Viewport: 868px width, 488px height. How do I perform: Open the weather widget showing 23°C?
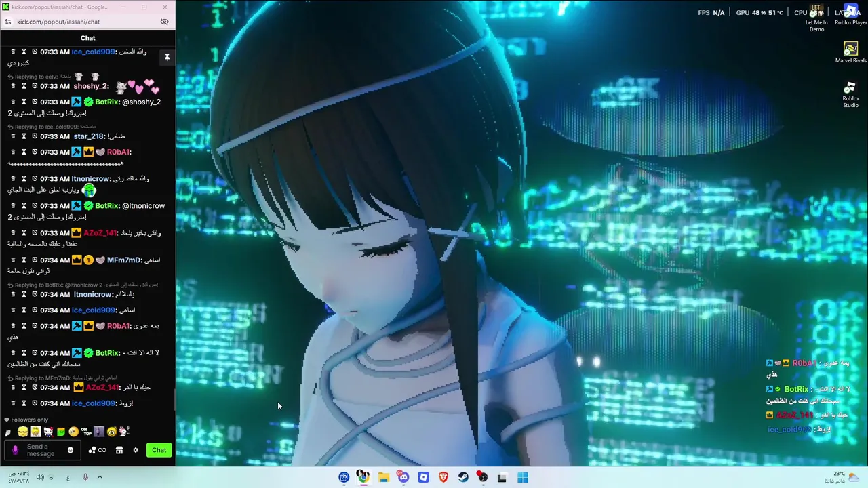pyautogui.click(x=843, y=477)
